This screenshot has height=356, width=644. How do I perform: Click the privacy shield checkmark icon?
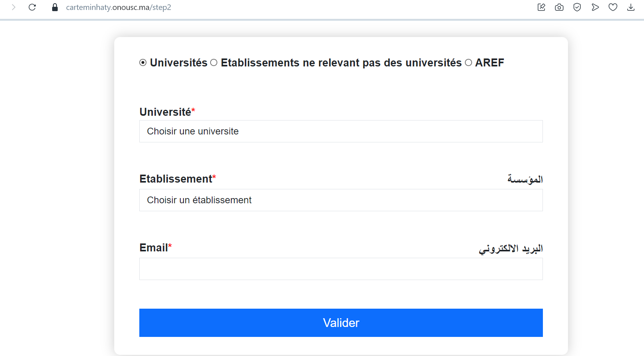point(577,7)
